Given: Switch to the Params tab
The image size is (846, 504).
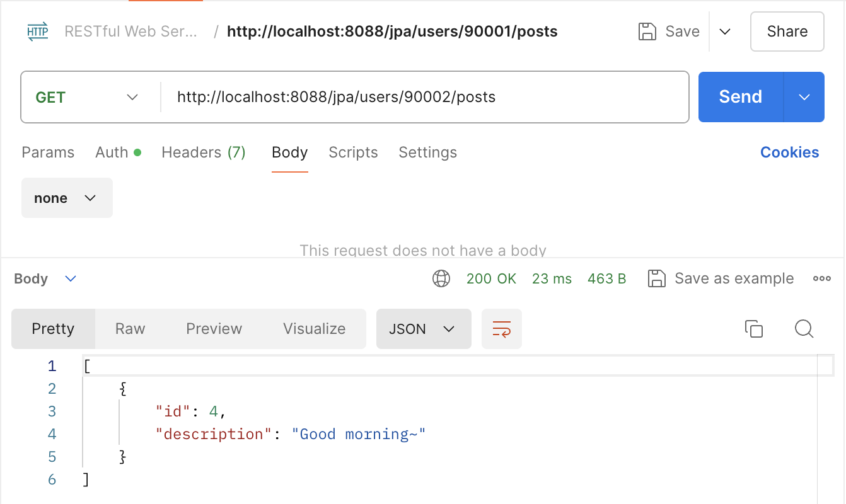Looking at the screenshot, I should [48, 152].
